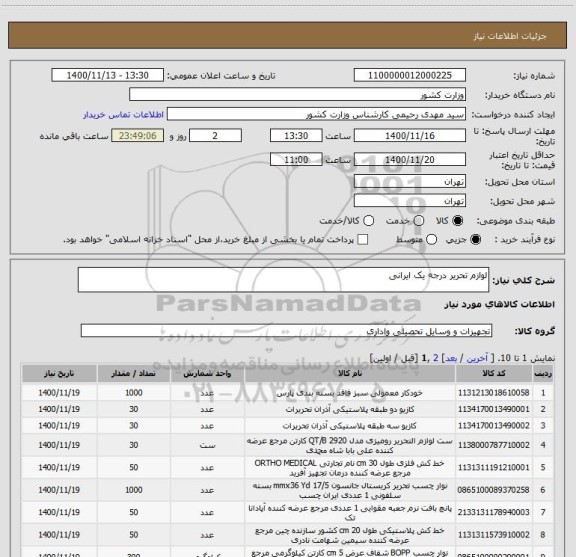
Task: Select the کالا/خدمت radio button
Action: coord(368,220)
